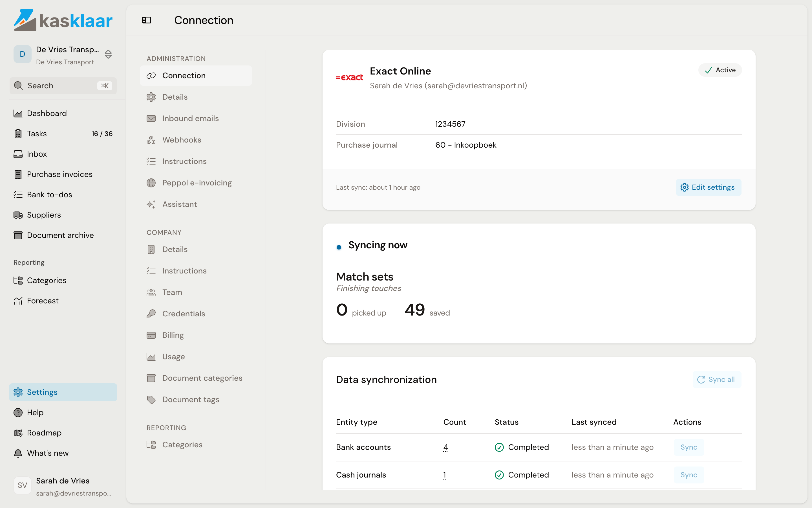
Task: Open the Assistant sparkle icon
Action: pyautogui.click(x=151, y=204)
